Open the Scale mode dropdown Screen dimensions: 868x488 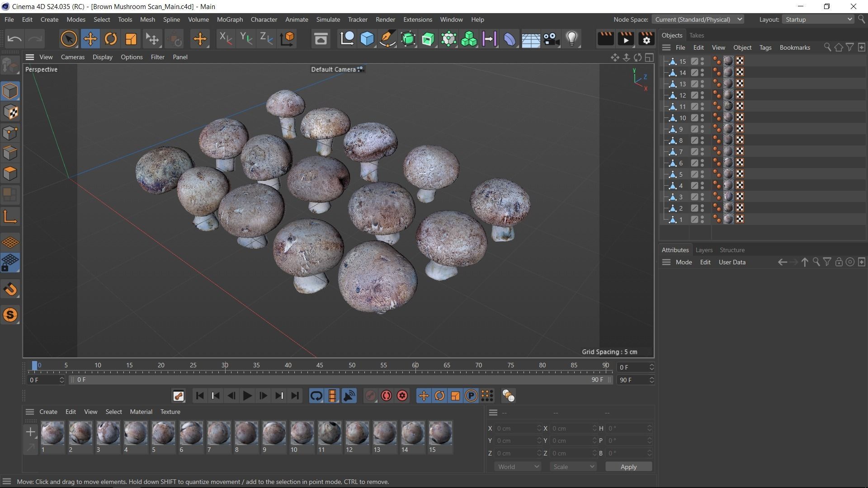[x=573, y=467]
